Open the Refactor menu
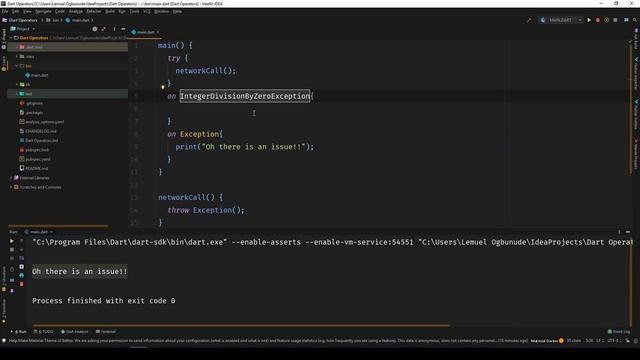This screenshot has height=360, width=640. (94, 11)
